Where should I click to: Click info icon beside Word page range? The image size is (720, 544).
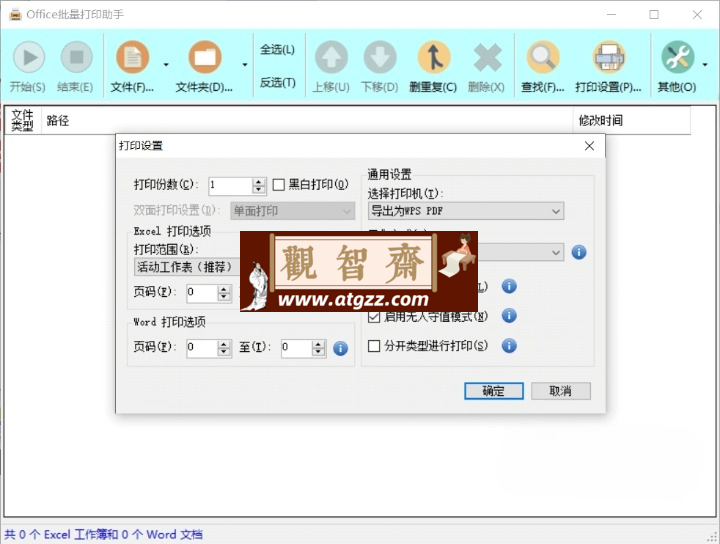tap(340, 348)
